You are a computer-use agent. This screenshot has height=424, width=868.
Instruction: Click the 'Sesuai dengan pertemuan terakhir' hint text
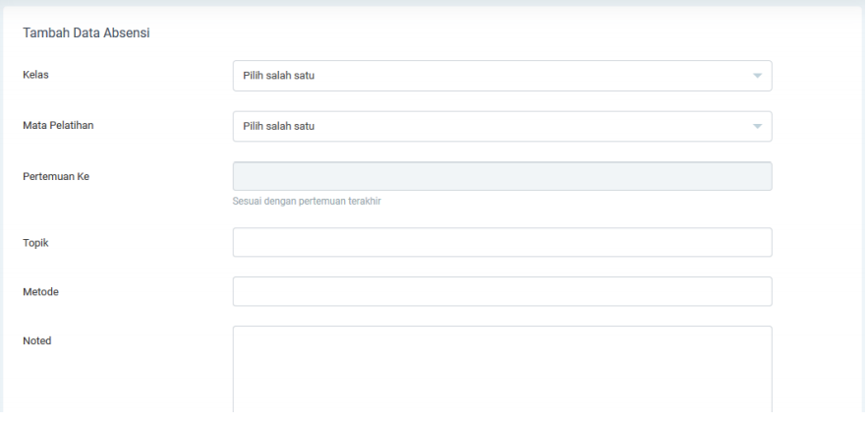click(306, 202)
